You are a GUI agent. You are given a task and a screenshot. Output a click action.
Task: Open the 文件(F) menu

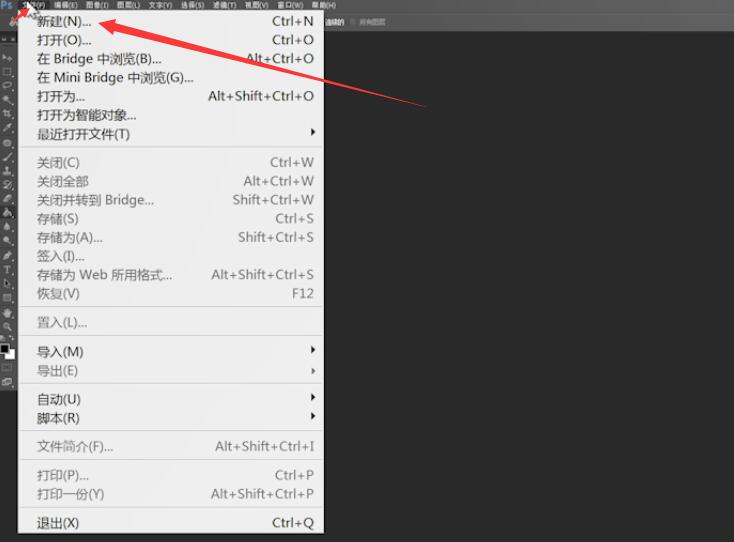tap(34, 5)
